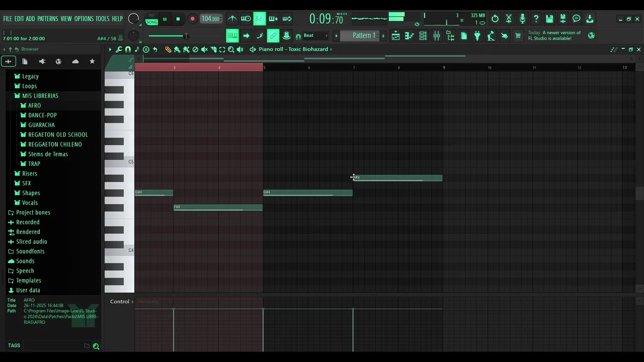Adjust the main volume knob
Viewport: 644px width, 362px height.
tap(133, 19)
